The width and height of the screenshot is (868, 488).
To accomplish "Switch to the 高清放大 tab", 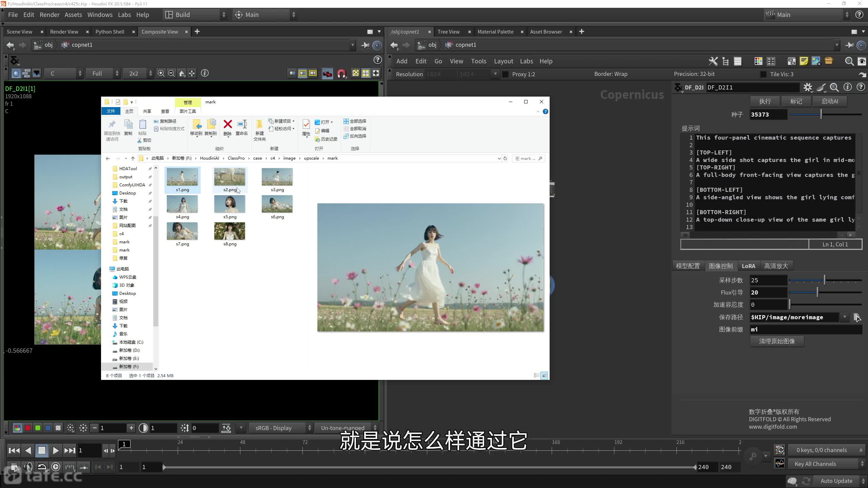I will tap(776, 266).
